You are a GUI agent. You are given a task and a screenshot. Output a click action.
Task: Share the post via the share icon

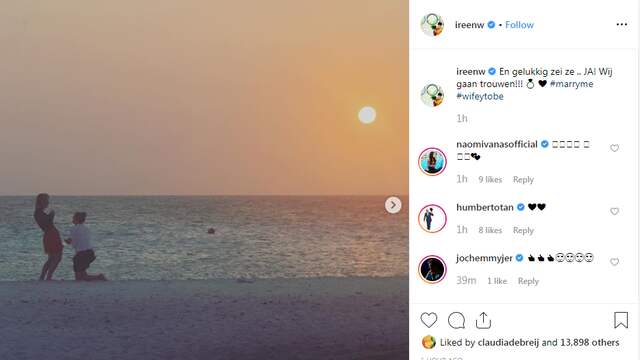pyautogui.click(x=483, y=320)
